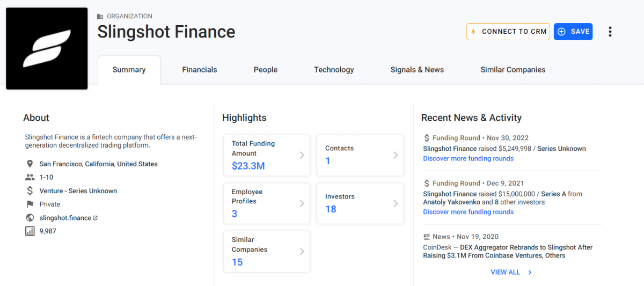Open the Signals & News tab

417,70
